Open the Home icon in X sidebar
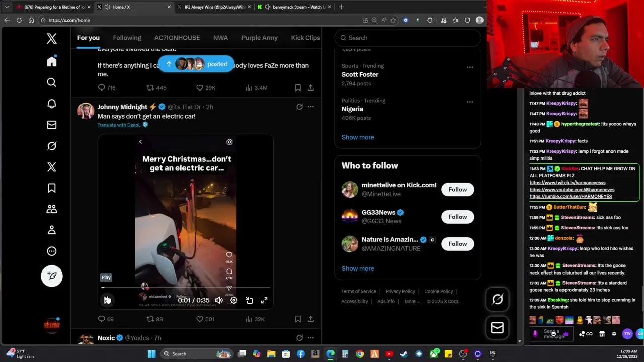The image size is (644, 362). (52, 61)
